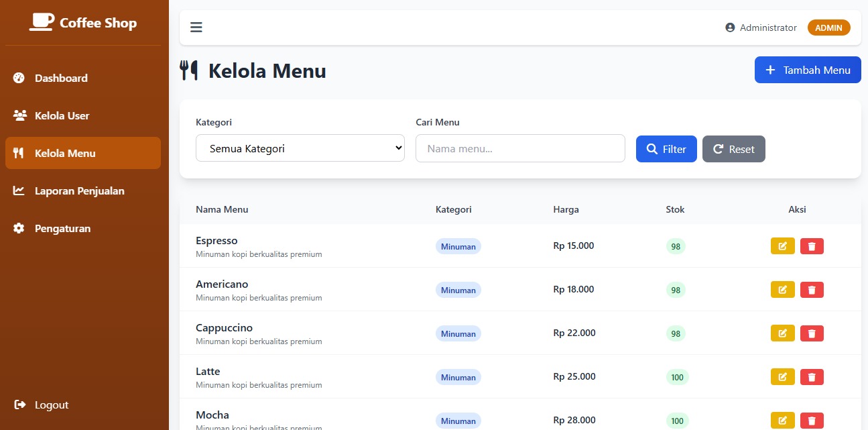868x430 pixels.
Task: Click the Nama menu search field
Action: 519,148
